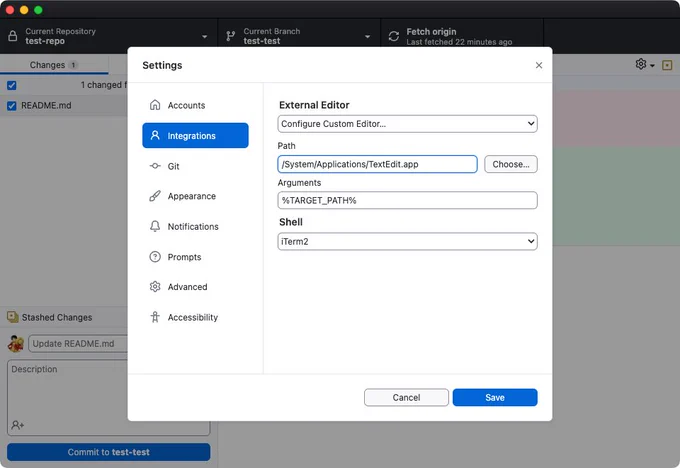Click Choose to browse for editor
This screenshot has width=680, height=468.
pos(510,164)
